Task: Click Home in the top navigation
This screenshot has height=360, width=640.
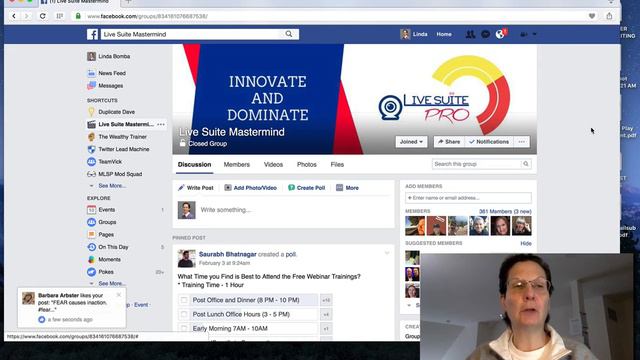Action: click(444, 34)
